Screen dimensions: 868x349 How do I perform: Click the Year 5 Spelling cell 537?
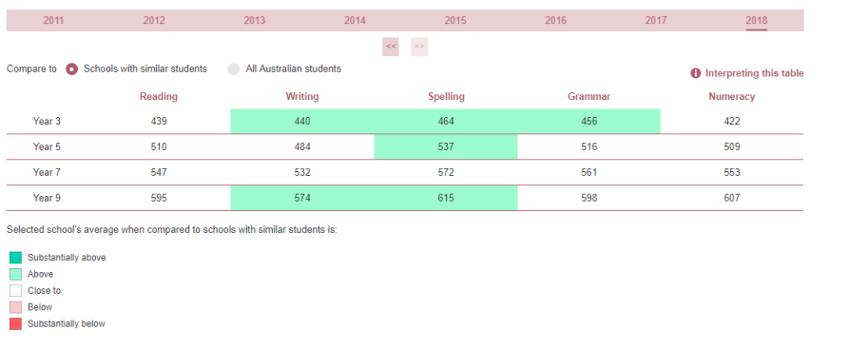446,146
